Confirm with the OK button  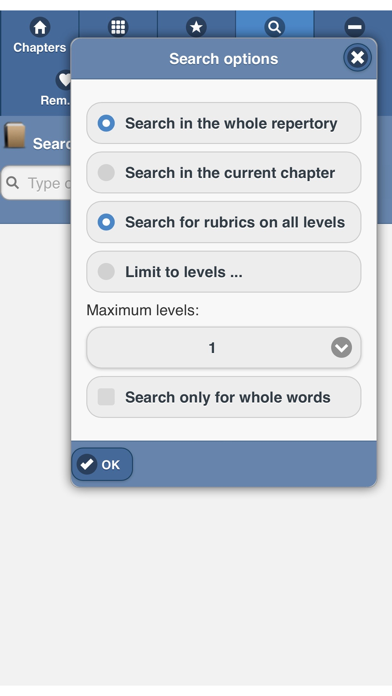tap(102, 464)
